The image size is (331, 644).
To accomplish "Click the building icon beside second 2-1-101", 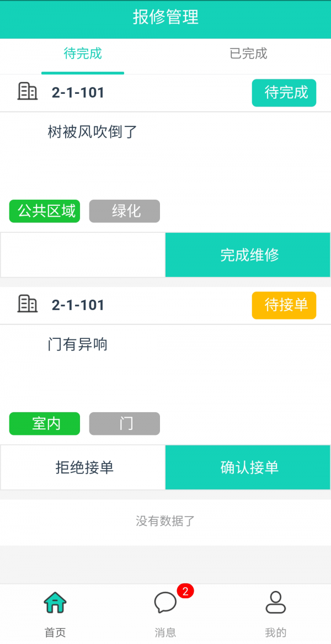I will pyautogui.click(x=28, y=305).
